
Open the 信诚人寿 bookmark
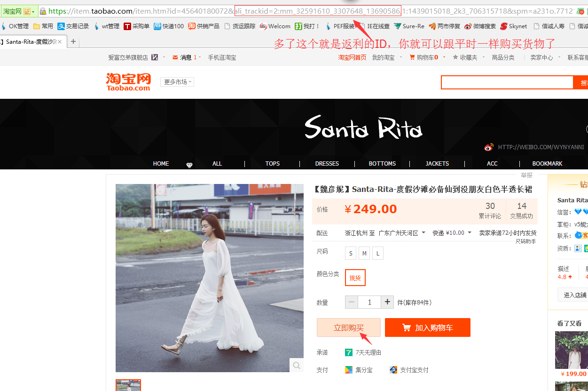[x=549, y=26]
